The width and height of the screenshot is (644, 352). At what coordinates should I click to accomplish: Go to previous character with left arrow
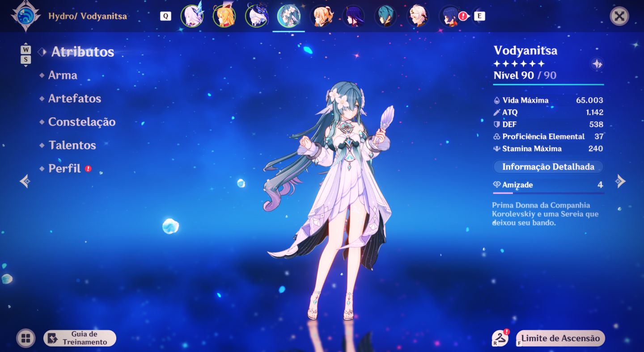pyautogui.click(x=25, y=181)
